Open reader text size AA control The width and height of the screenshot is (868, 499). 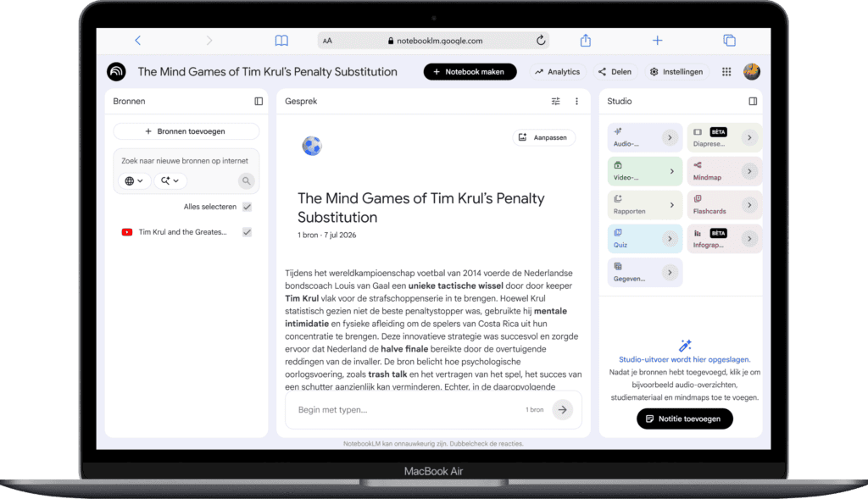click(x=327, y=41)
